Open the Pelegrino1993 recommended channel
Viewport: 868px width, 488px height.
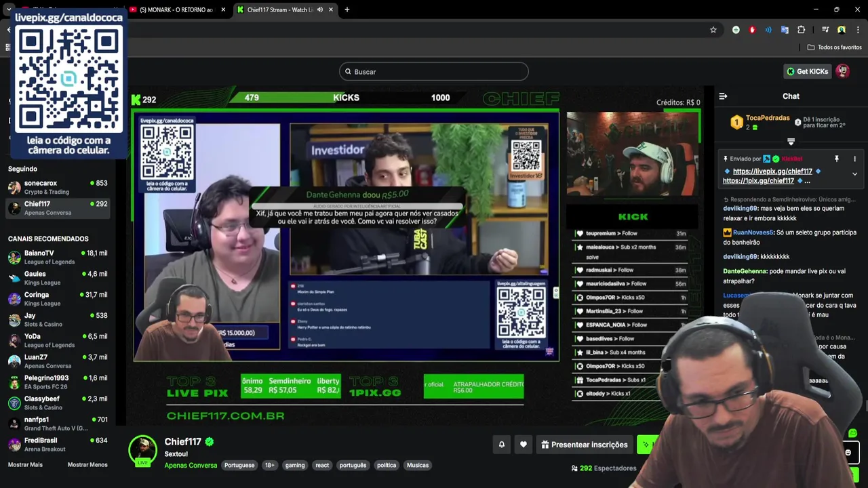point(58,382)
